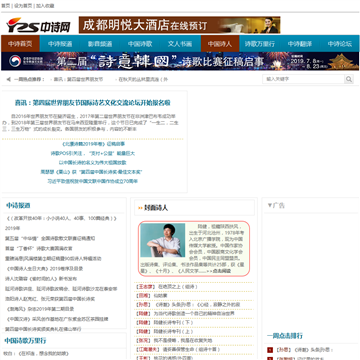Open the 长诗专刊(上) link

173,332
